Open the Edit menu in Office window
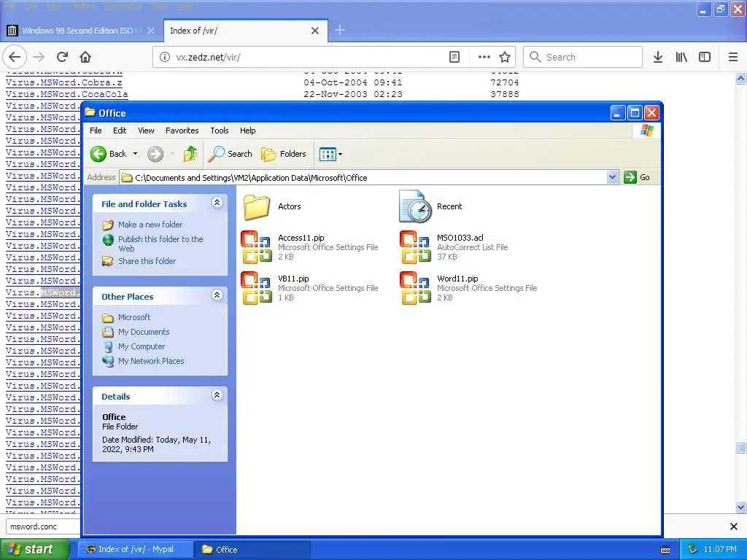Image resolution: width=747 pixels, height=560 pixels. click(x=120, y=131)
